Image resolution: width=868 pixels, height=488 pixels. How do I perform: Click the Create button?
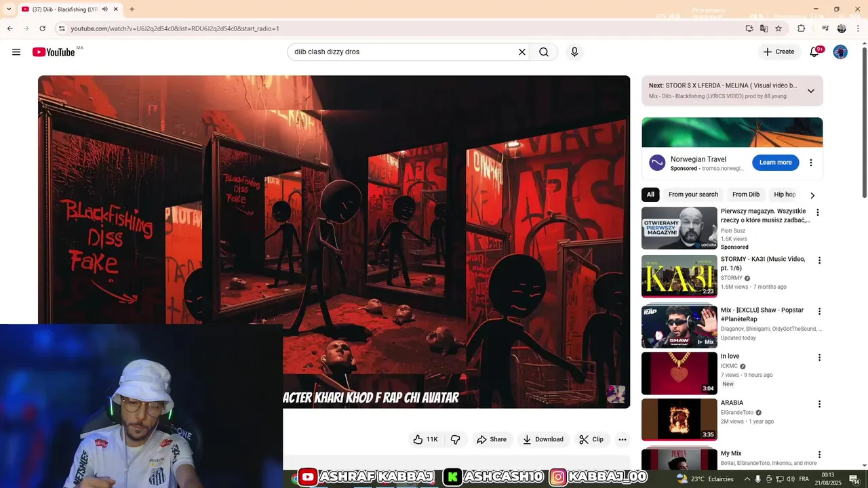pos(778,52)
